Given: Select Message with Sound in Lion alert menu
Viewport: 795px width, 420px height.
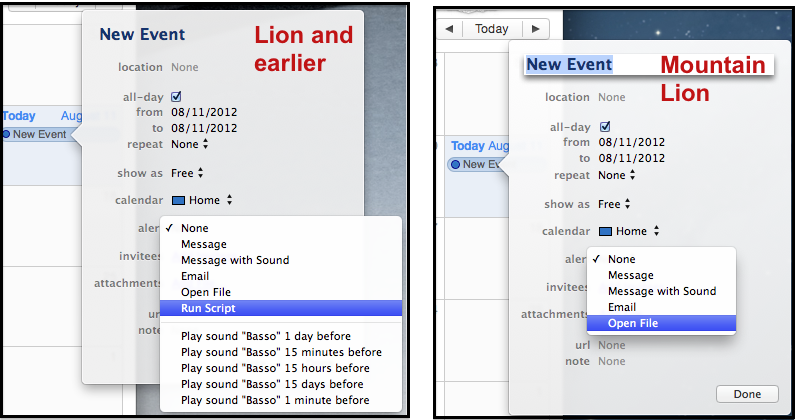Looking at the screenshot, I should 281,260.
